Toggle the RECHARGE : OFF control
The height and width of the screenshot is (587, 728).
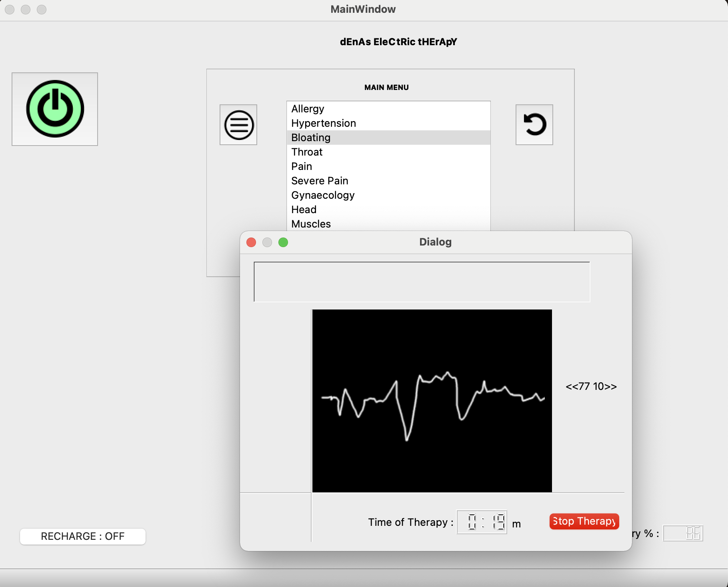[82, 536]
